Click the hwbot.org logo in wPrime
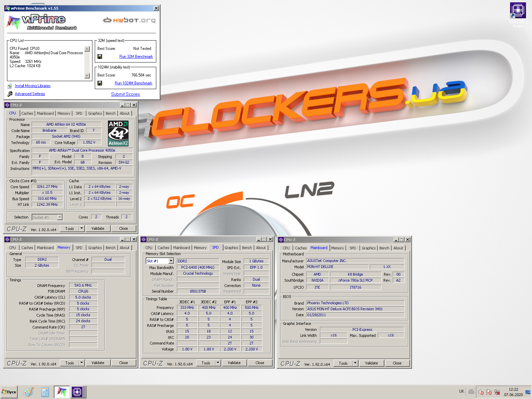Screen dimensions: 532x399 129,20
